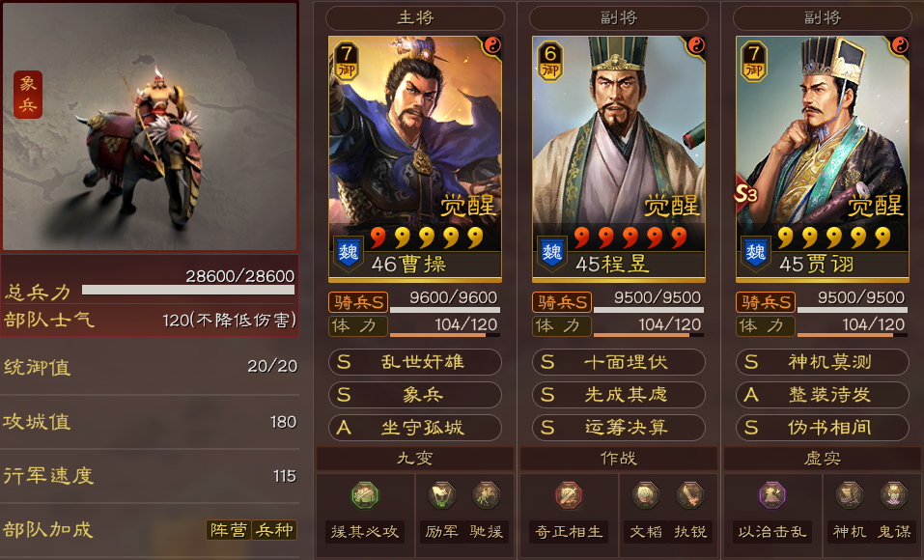Select the 驰援 skill icon

point(487,495)
